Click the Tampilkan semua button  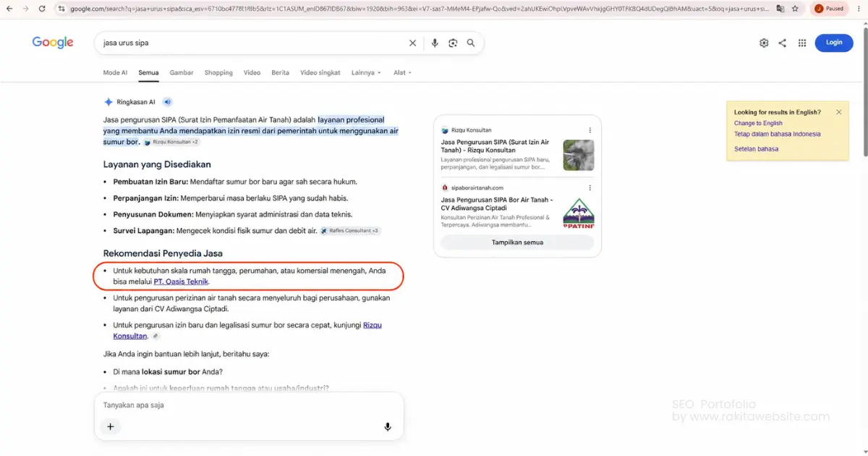[517, 242]
